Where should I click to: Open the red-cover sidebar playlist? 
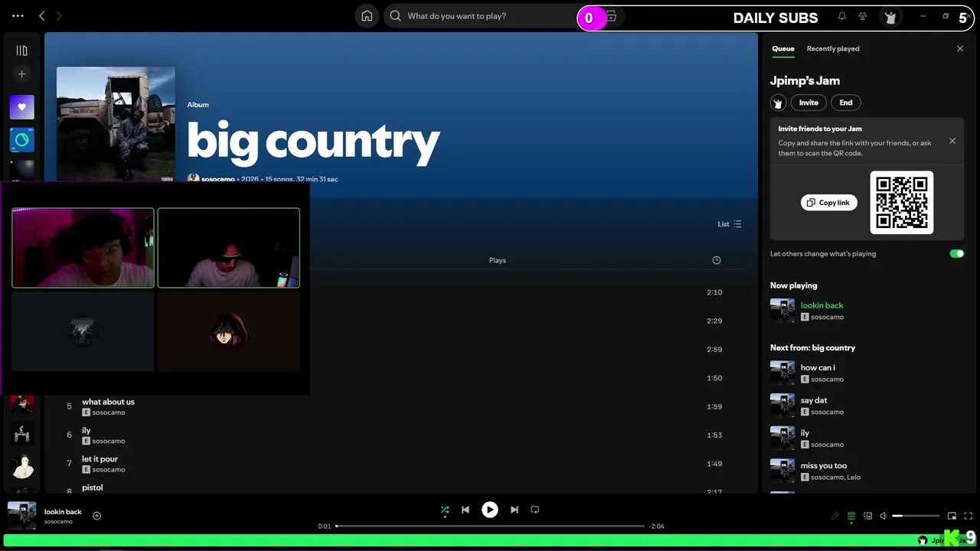pyautogui.click(x=21, y=403)
